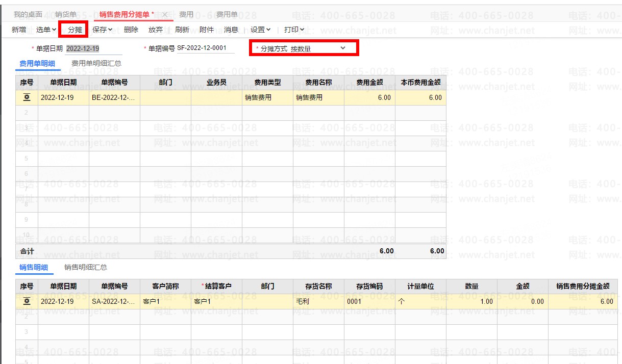Click the 客户1 cell under 结算客户
Image resolution: width=622 pixels, height=364 pixels.
click(x=216, y=301)
